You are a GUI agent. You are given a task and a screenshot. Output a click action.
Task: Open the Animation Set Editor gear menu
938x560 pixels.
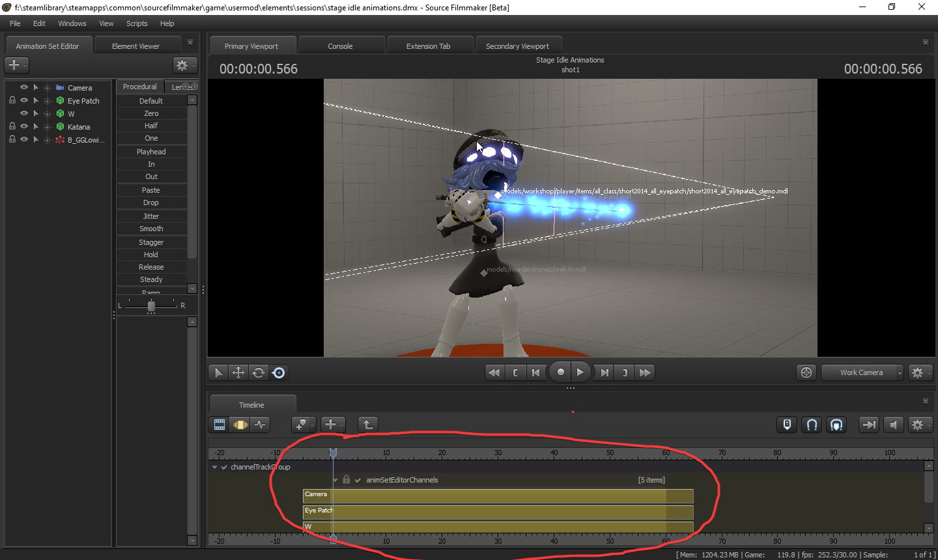185,65
